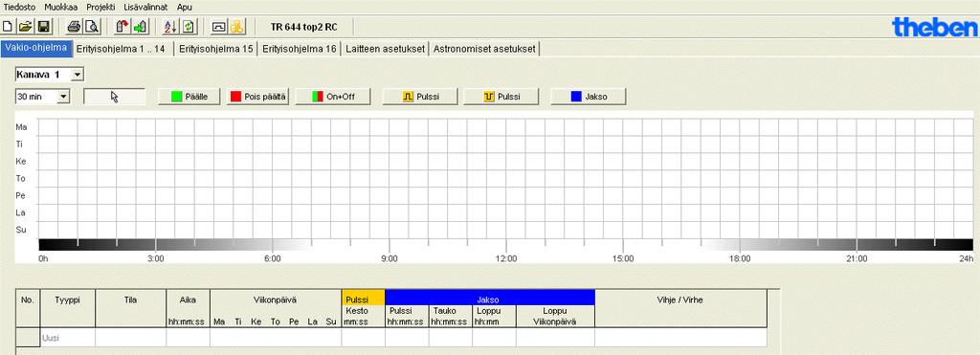Image resolution: width=980 pixels, height=355 pixels.
Task: Switch to the Astronomiset asetukset tab
Action: 484,50
